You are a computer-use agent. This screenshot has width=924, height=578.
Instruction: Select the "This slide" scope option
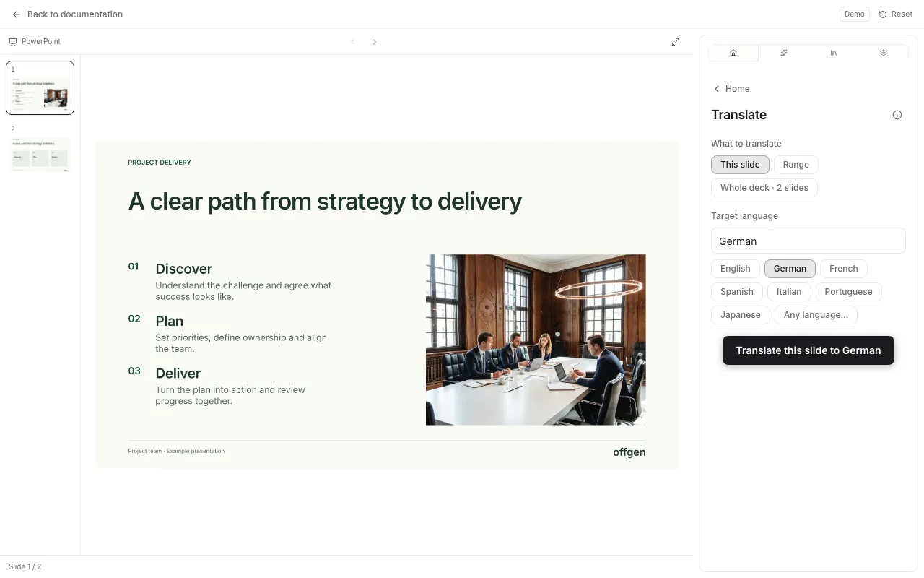click(740, 165)
